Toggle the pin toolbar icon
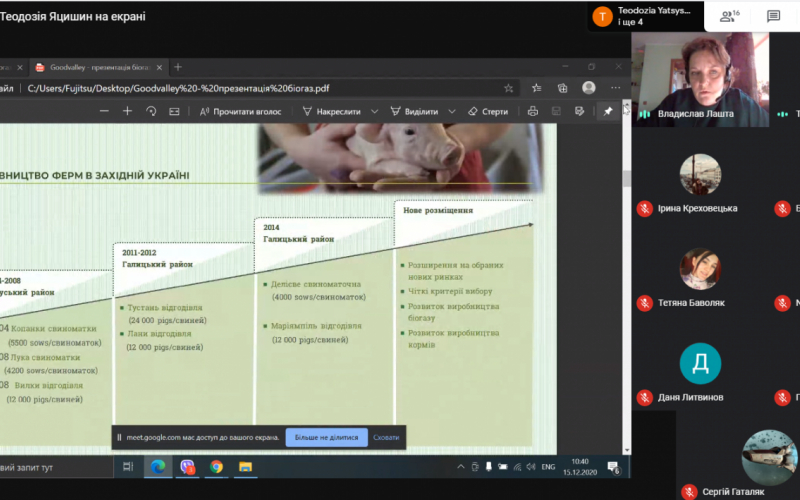 [608, 111]
